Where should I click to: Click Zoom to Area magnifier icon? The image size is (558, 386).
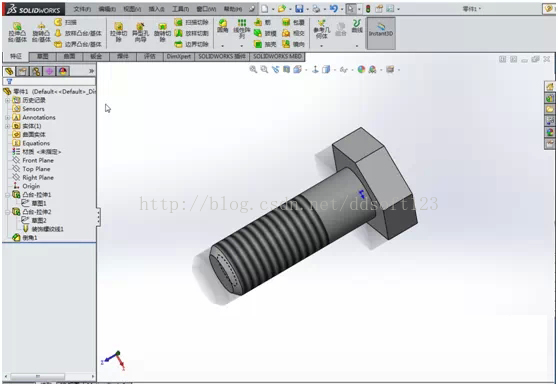click(264, 69)
